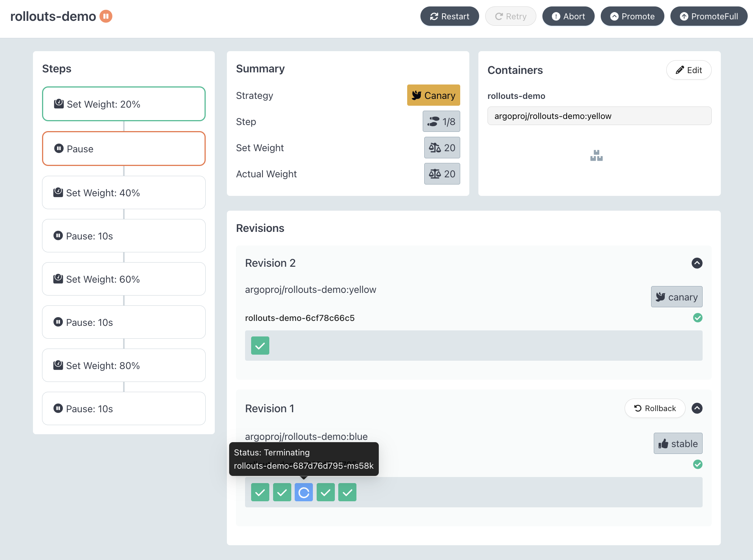Viewport: 753px width, 560px height.
Task: Click the argoproj/rollouts-demo:yellow image field
Action: coord(599,116)
